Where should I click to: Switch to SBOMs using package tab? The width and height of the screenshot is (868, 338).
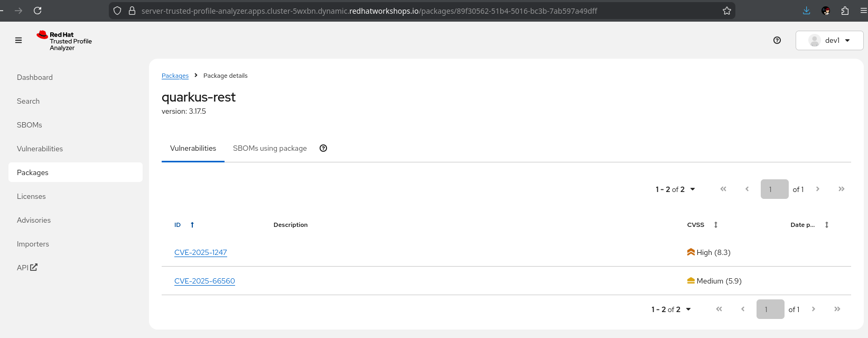(270, 148)
